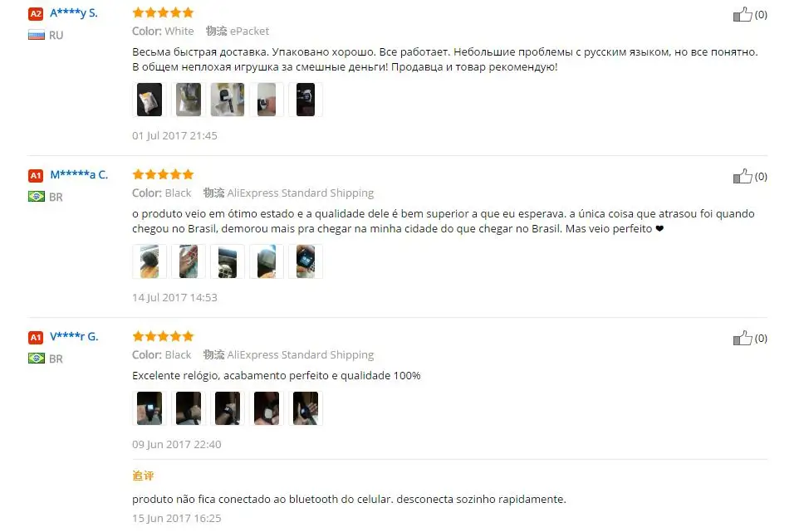This screenshot has width=794, height=532.
Task: Open fourth photo in V****r G.'s review
Action: tap(267, 408)
